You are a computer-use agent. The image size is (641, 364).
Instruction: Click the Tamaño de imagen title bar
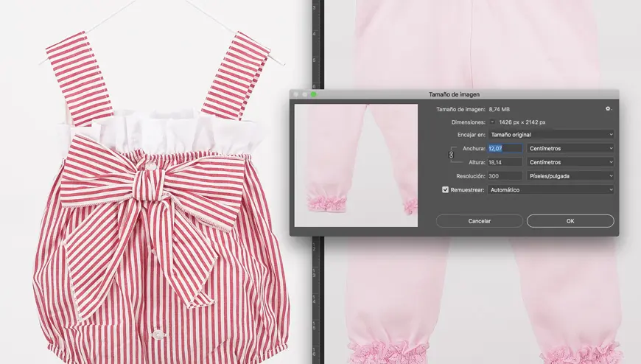coord(453,94)
